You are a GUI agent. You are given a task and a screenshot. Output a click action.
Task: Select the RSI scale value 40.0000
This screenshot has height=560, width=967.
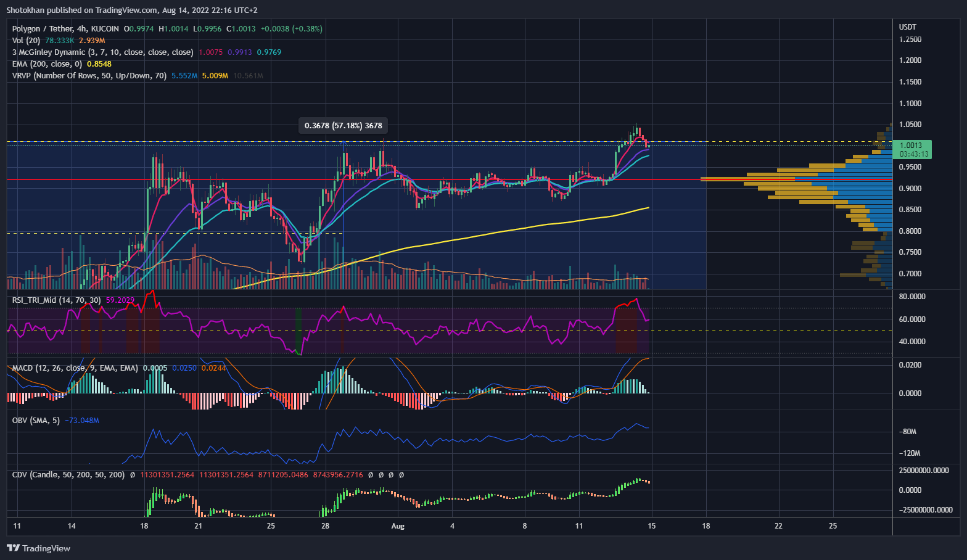pos(912,342)
